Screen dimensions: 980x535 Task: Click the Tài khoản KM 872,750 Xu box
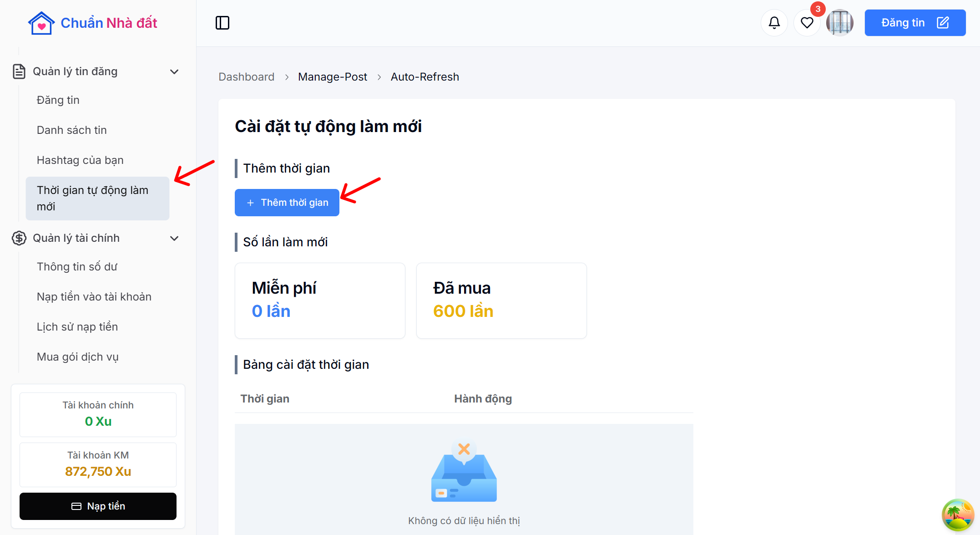click(x=98, y=465)
